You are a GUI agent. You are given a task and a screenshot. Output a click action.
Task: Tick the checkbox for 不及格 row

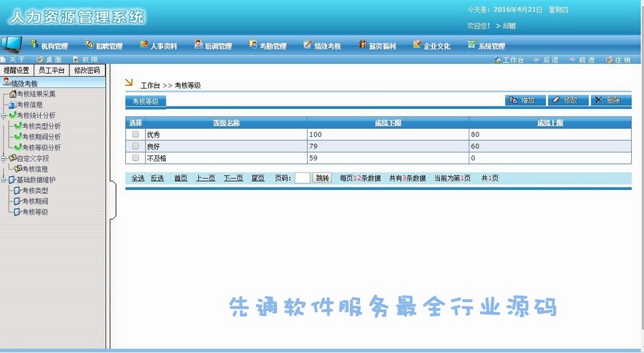135,158
